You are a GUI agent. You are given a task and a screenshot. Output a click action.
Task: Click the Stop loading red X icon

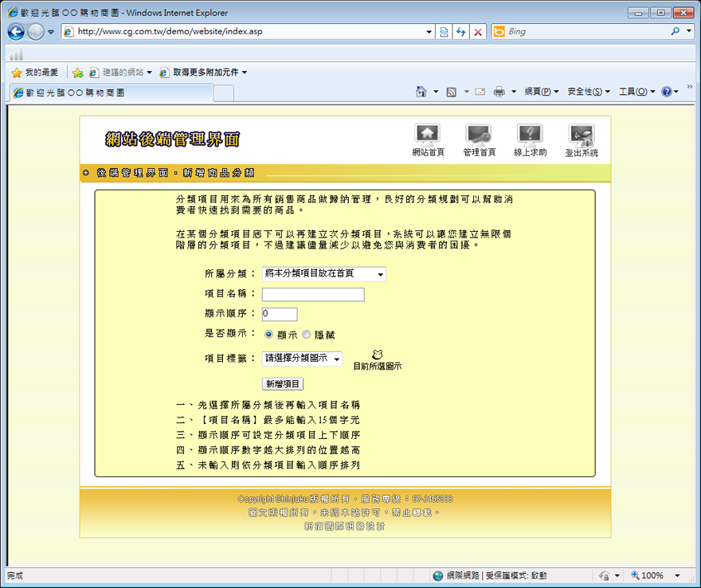[478, 32]
